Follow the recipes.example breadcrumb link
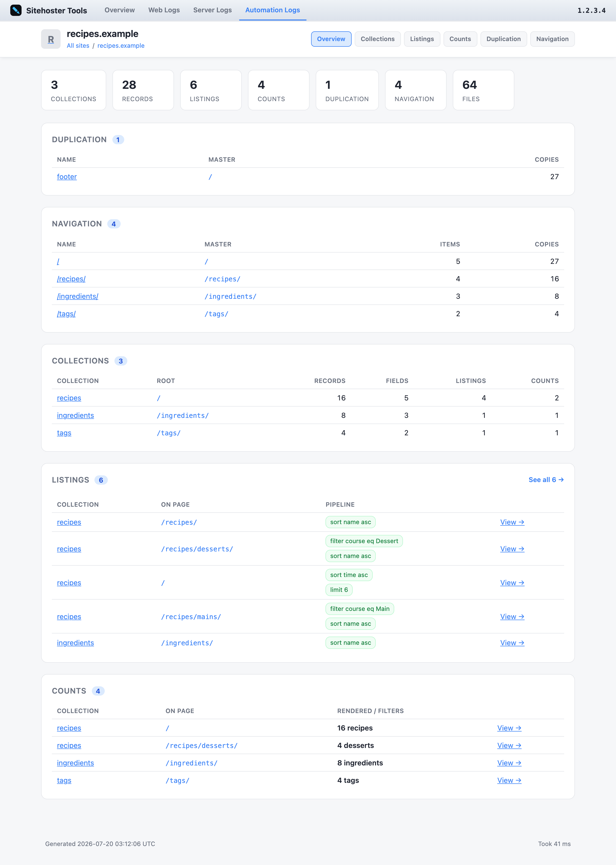The width and height of the screenshot is (616, 865). pyautogui.click(x=121, y=45)
